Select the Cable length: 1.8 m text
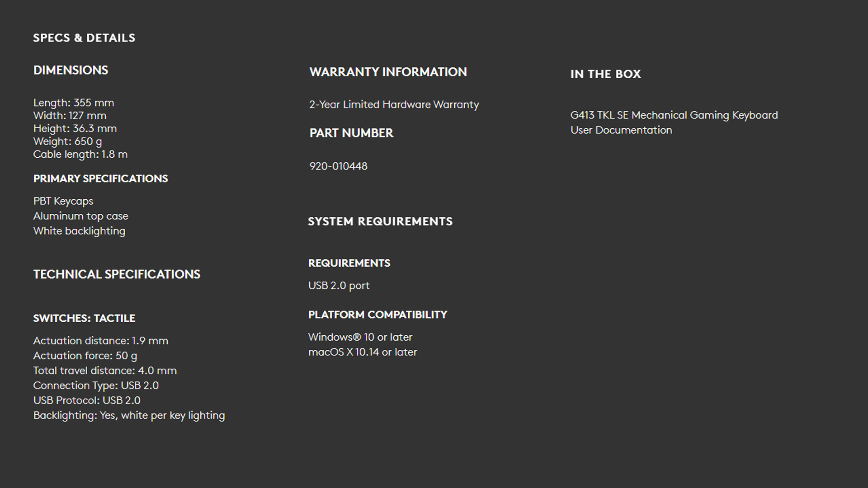This screenshot has width=868, height=488. (x=80, y=155)
